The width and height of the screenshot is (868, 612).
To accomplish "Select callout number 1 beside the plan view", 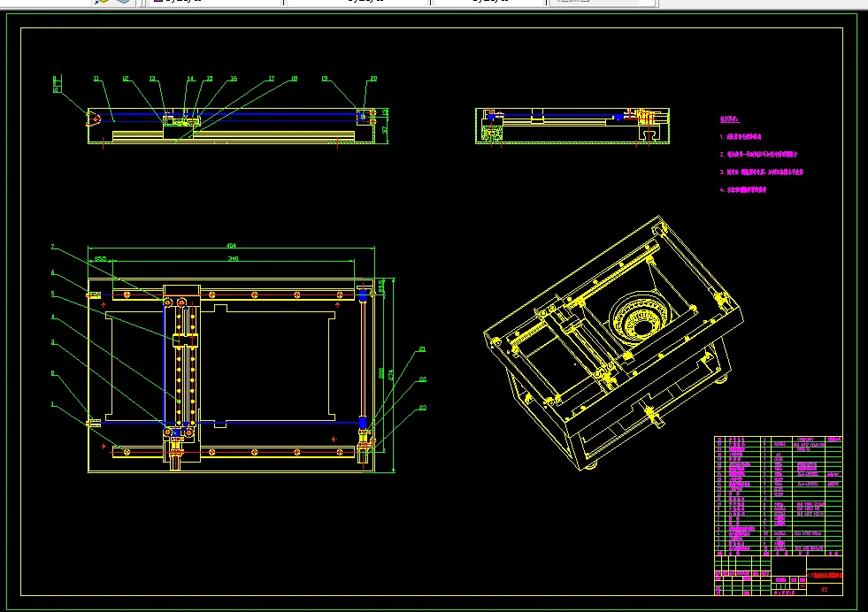I will click(52, 404).
